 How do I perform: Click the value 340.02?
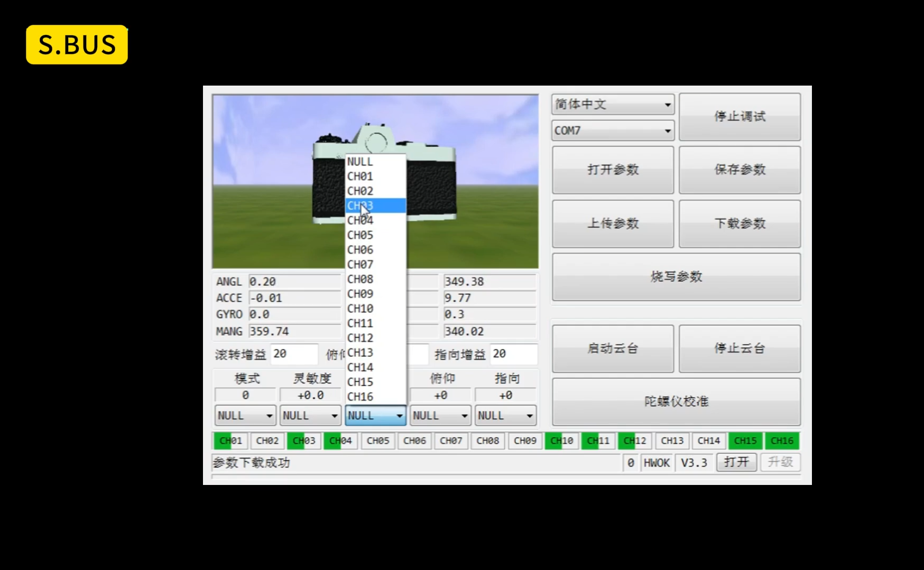490,332
